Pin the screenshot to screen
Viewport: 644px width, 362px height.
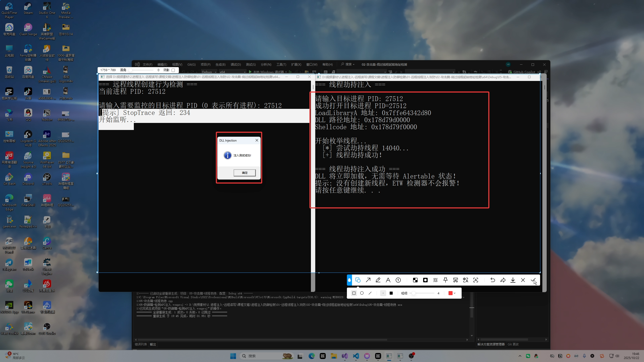446,280
